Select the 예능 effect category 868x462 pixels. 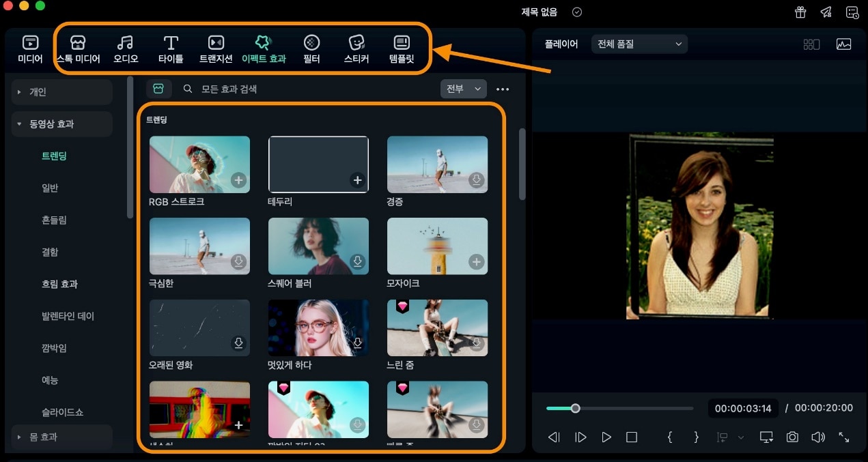point(50,380)
